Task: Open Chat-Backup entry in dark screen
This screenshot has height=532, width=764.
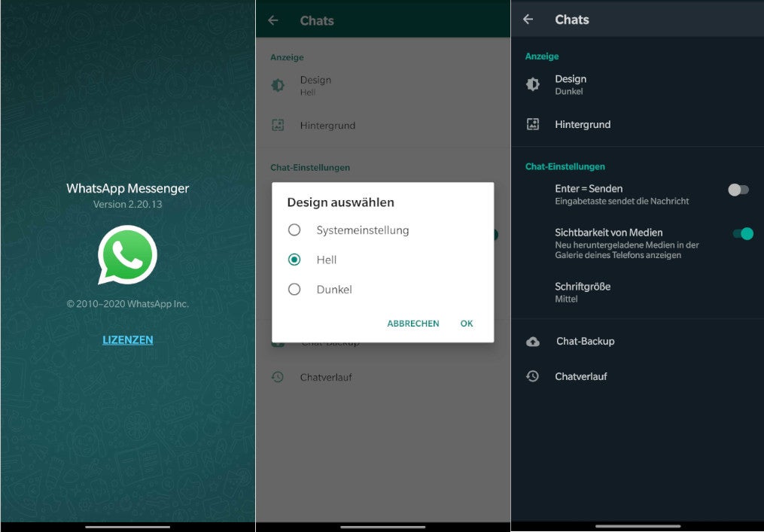Action: click(x=638, y=342)
